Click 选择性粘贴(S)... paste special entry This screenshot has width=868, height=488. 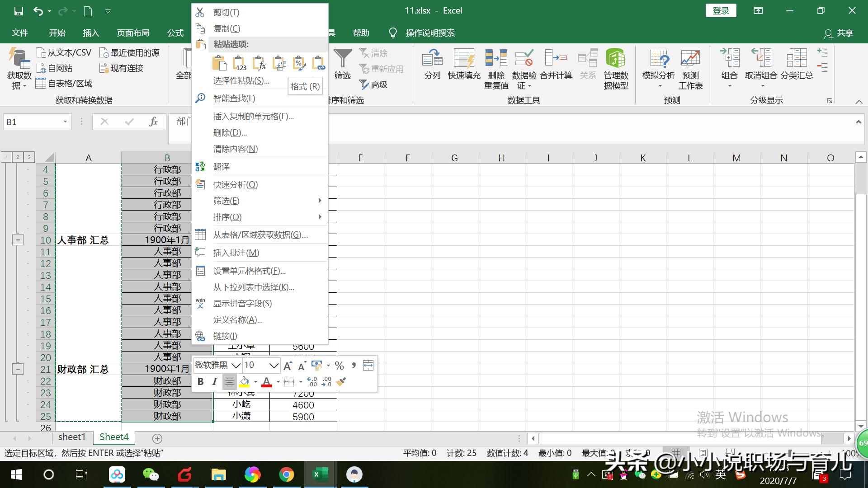241,81
